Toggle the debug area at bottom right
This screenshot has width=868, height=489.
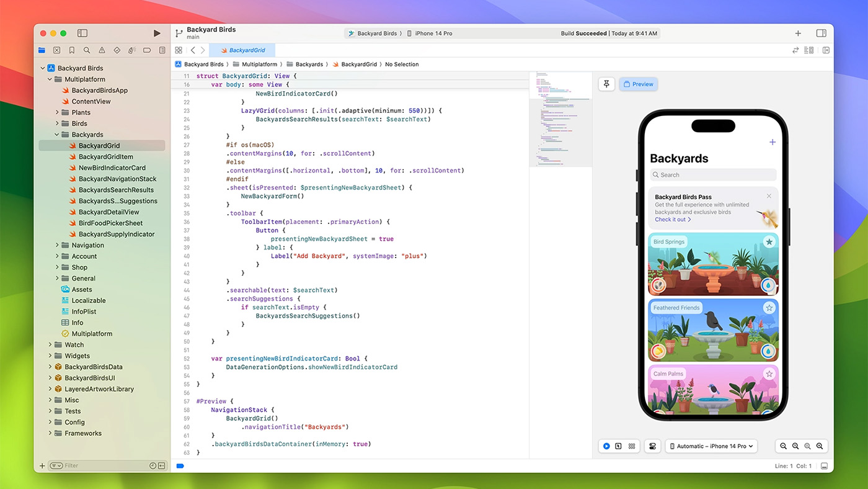[x=824, y=466]
